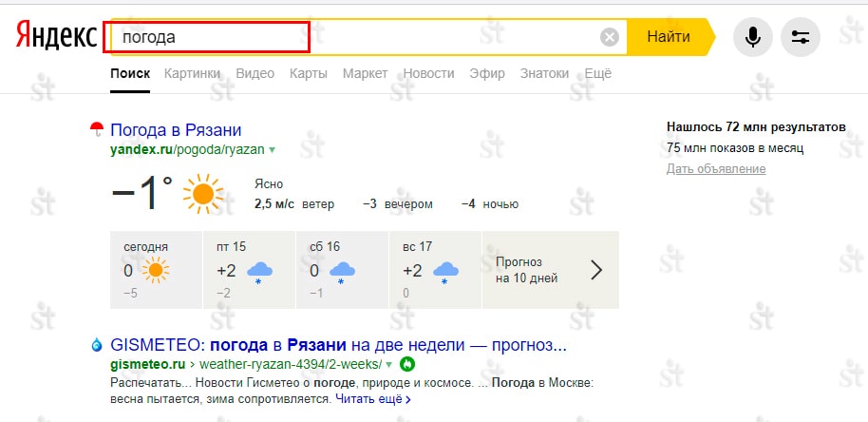
Task: Open the Видео tab
Action: tap(255, 73)
